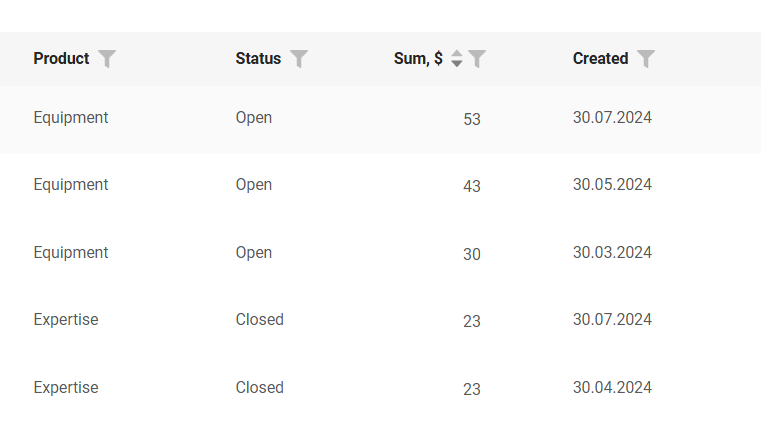
Task: Click the sum value 30
Action: coord(472,255)
